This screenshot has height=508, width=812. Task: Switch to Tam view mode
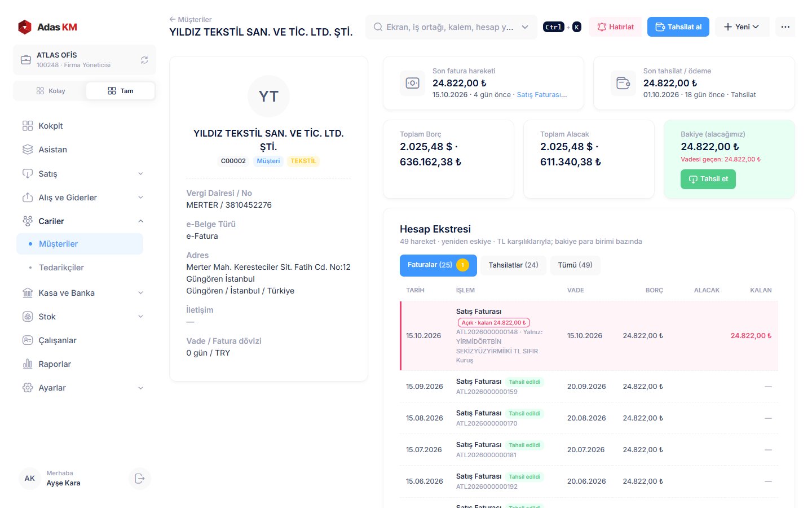click(x=121, y=91)
